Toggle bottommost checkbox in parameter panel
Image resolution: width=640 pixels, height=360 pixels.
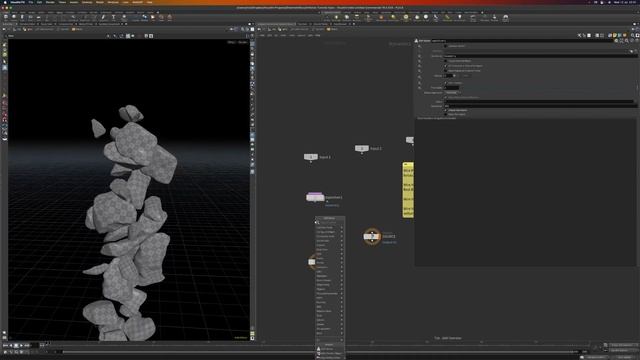(x=446, y=114)
